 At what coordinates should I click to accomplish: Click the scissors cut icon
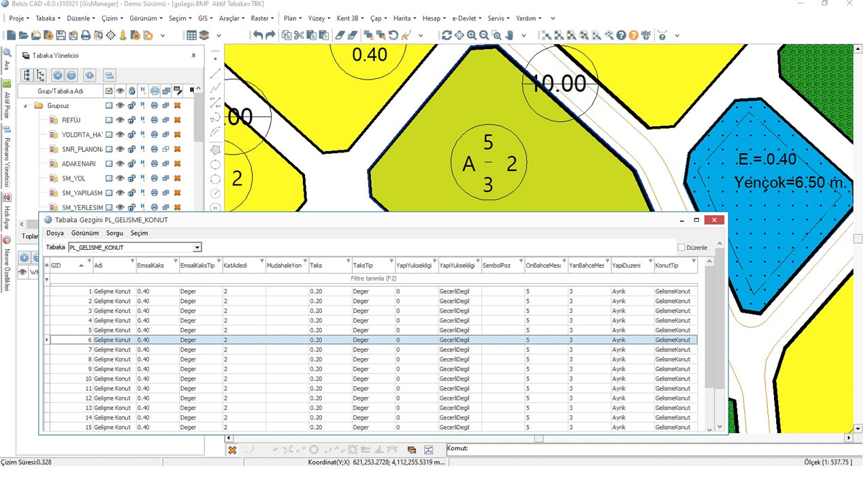tap(299, 35)
